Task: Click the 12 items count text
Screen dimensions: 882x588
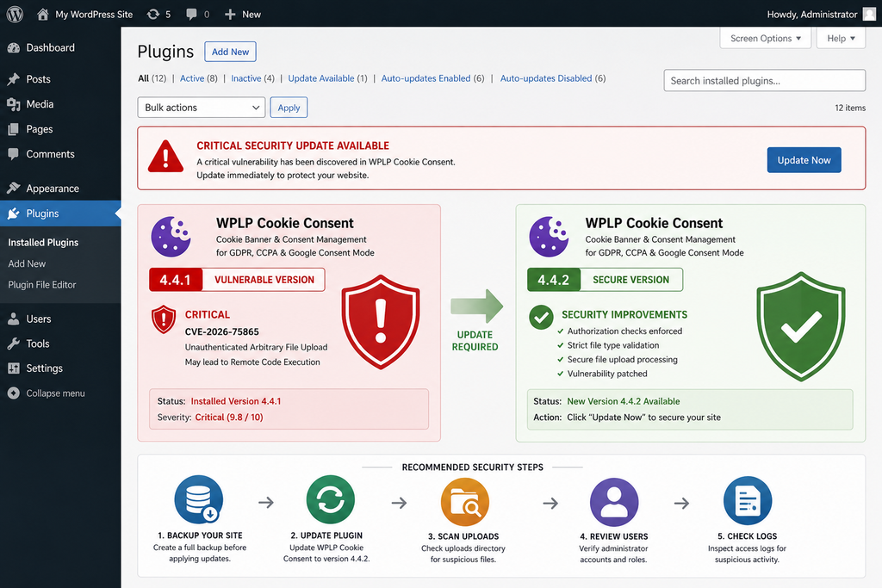Action: coord(850,108)
